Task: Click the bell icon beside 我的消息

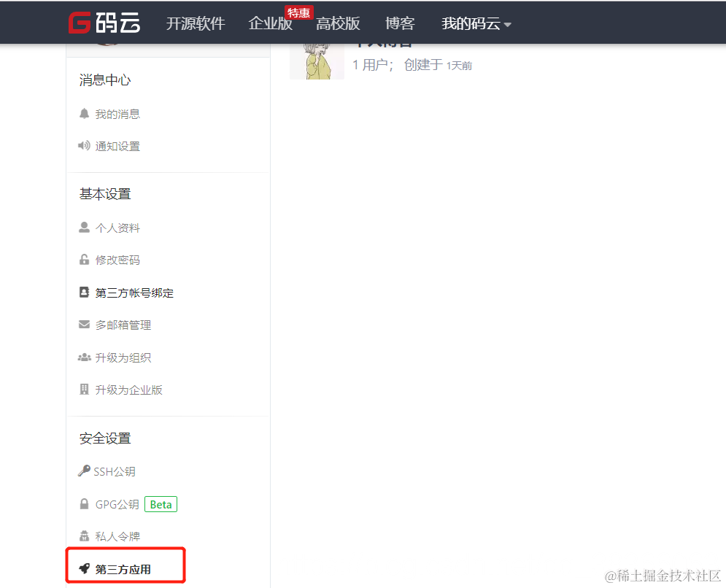Action: tap(84, 113)
